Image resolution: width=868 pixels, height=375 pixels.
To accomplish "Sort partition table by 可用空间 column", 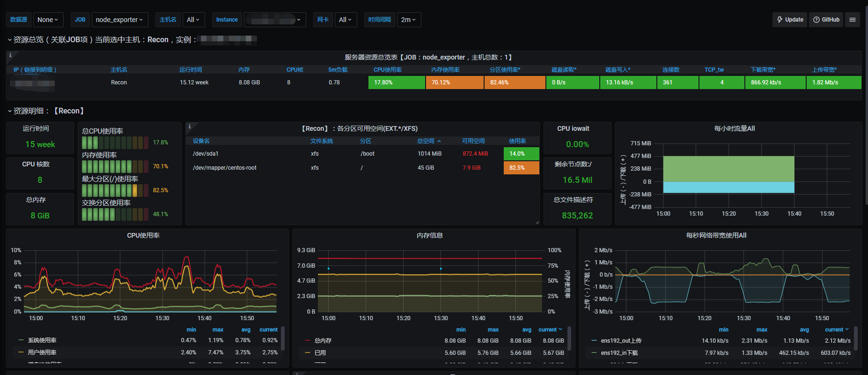I will [x=473, y=141].
